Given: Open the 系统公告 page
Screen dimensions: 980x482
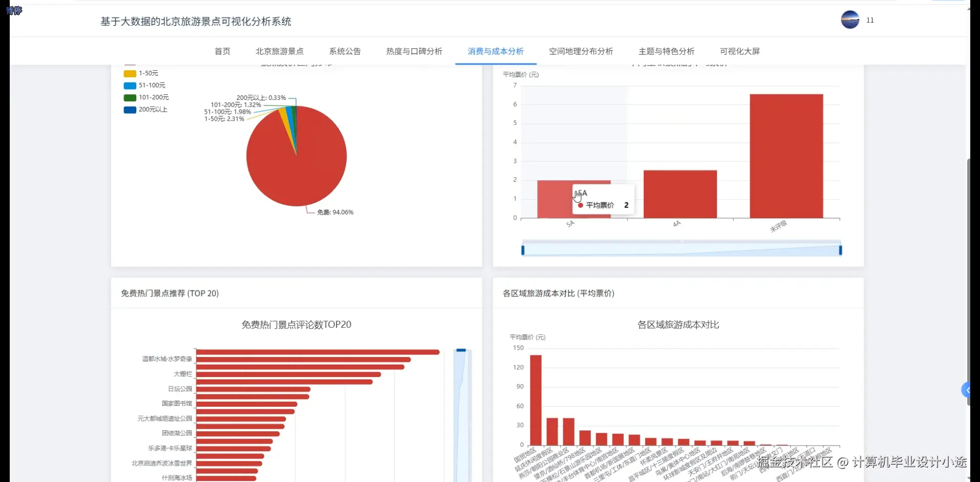Looking at the screenshot, I should (345, 51).
